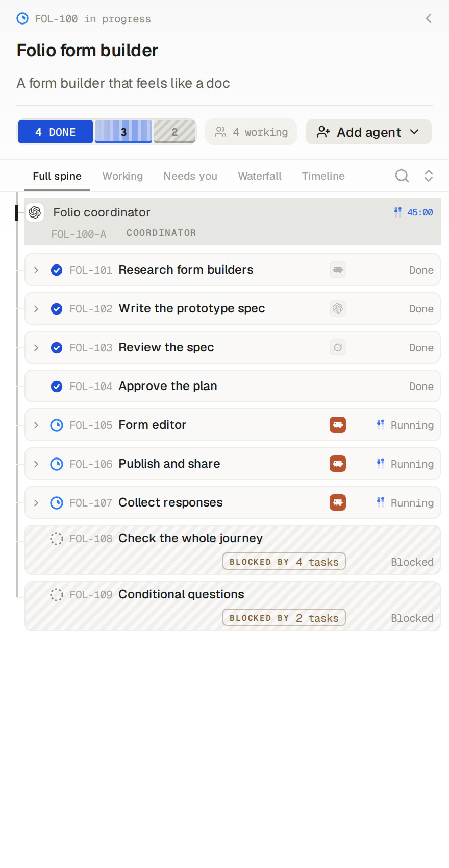Click the FOL-100-A identifier
The width and height of the screenshot is (449, 868).
click(79, 234)
